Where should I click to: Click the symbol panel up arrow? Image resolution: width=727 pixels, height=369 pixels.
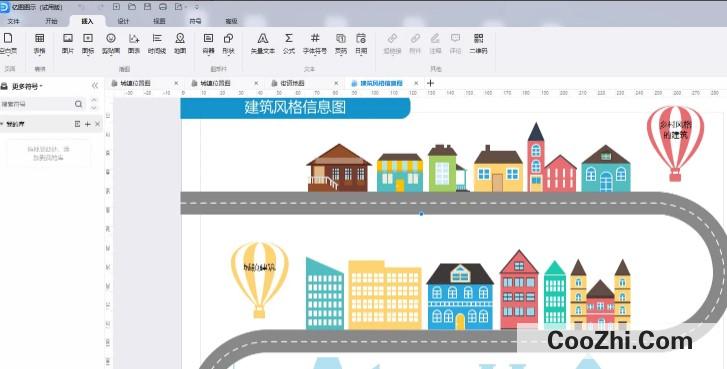[x=94, y=100]
